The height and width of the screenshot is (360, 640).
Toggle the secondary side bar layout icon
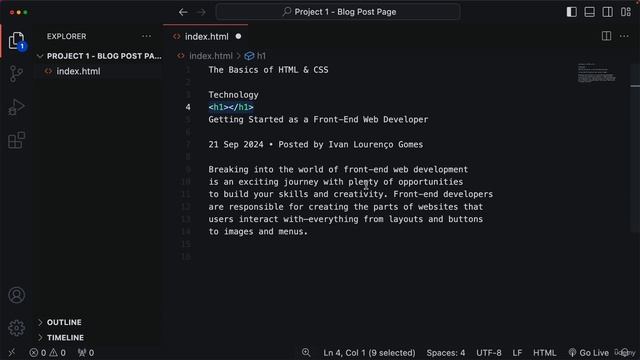tap(607, 12)
